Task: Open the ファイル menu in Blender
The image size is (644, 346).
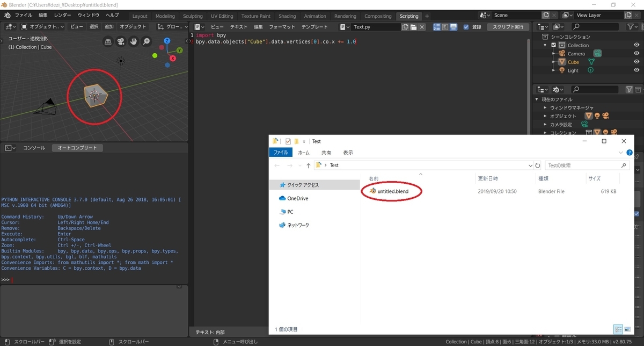Action: 23,16
